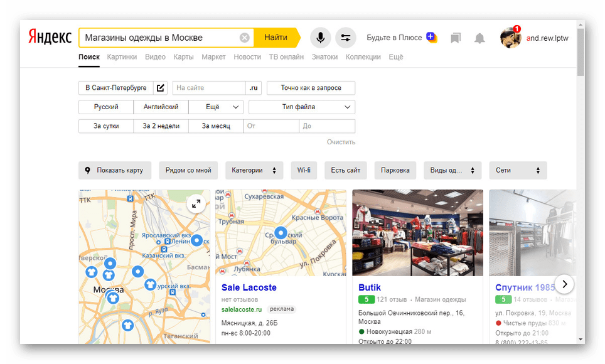The height and width of the screenshot is (364, 605).
Task: Click the Очистить link
Action: coord(341,142)
